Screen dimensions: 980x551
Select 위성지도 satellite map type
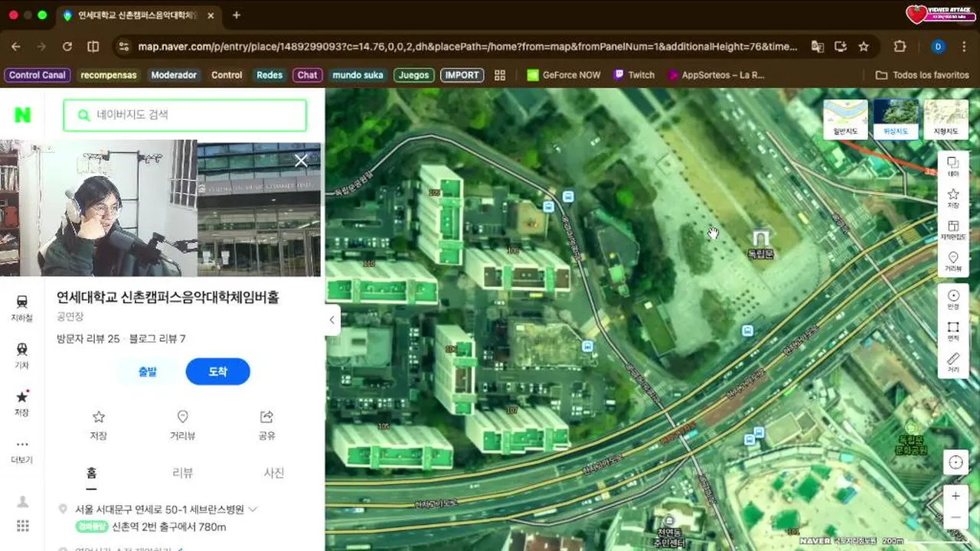click(x=896, y=119)
